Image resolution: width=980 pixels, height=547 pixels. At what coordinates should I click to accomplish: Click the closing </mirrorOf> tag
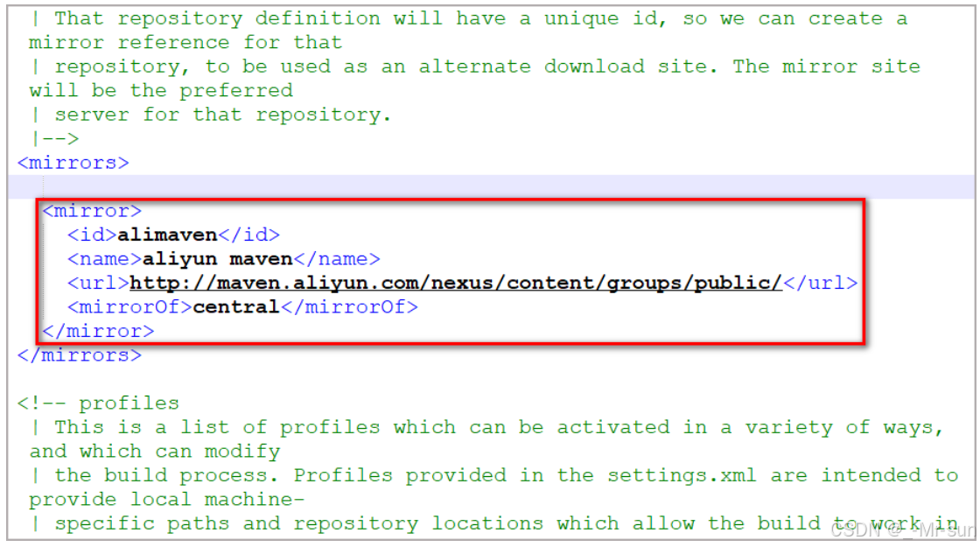(349, 307)
